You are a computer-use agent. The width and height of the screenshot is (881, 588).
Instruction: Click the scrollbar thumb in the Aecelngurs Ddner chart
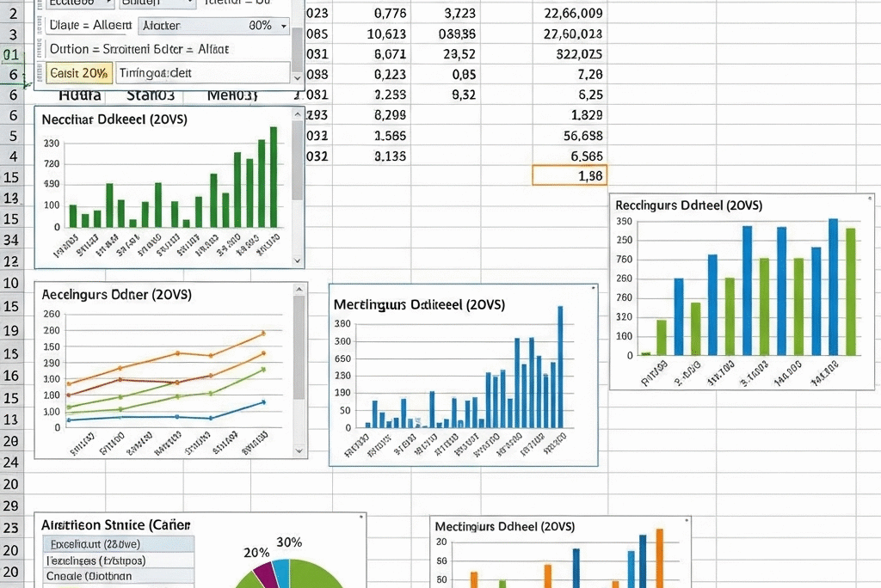pyautogui.click(x=299, y=348)
